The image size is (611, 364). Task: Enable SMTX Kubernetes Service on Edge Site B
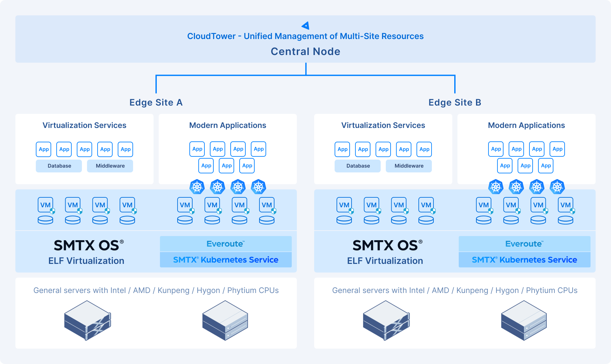[524, 260]
